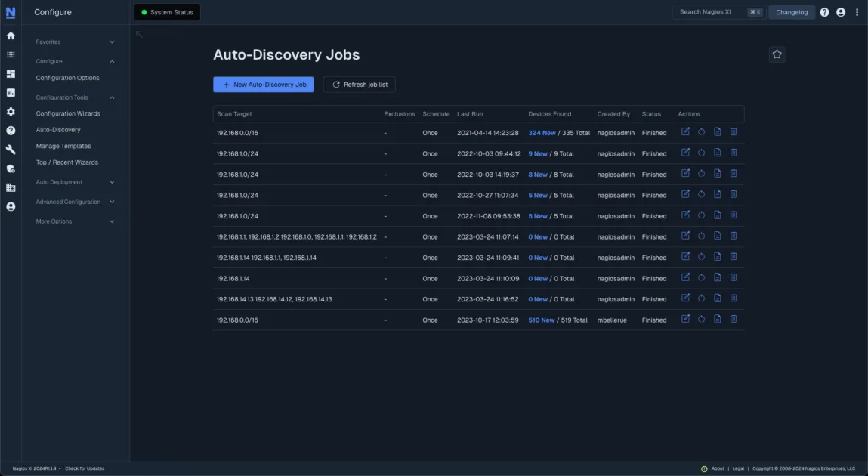This screenshot has height=476, width=868.
Task: Edit the 192.168.0.0/16 discovery job
Action: 685,130
